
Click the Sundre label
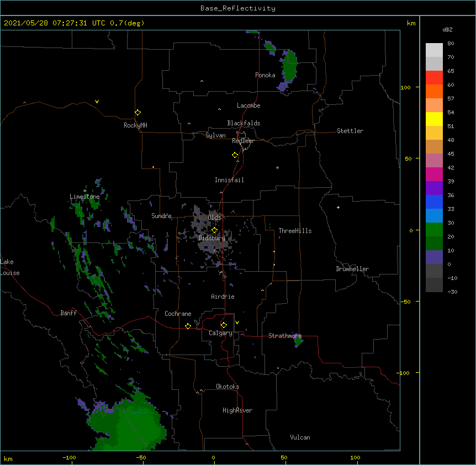(161, 216)
